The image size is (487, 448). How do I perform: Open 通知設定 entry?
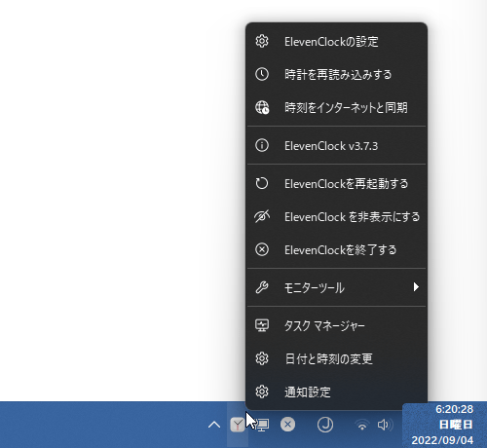click(336, 392)
